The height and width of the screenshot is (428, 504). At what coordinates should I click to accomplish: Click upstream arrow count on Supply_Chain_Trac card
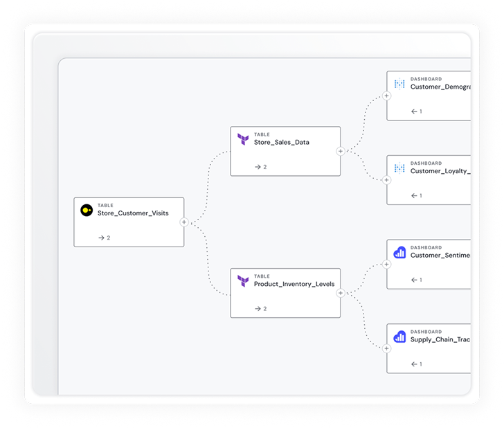(417, 364)
